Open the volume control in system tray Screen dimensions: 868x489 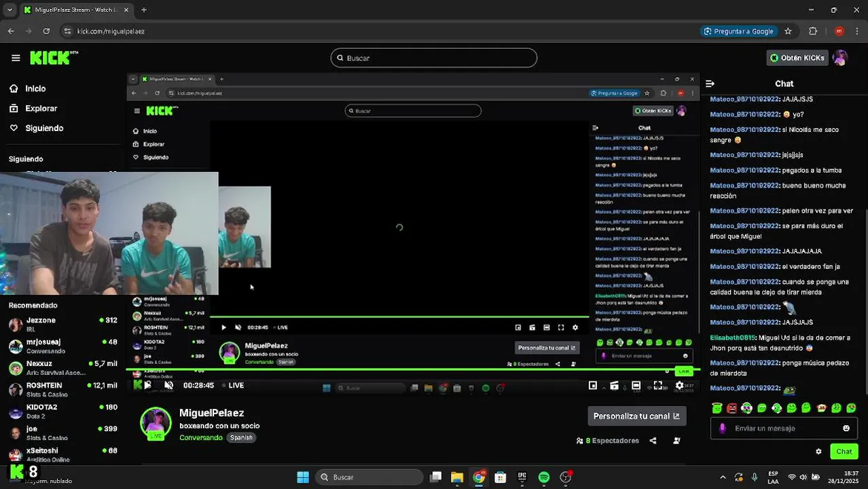point(803,477)
